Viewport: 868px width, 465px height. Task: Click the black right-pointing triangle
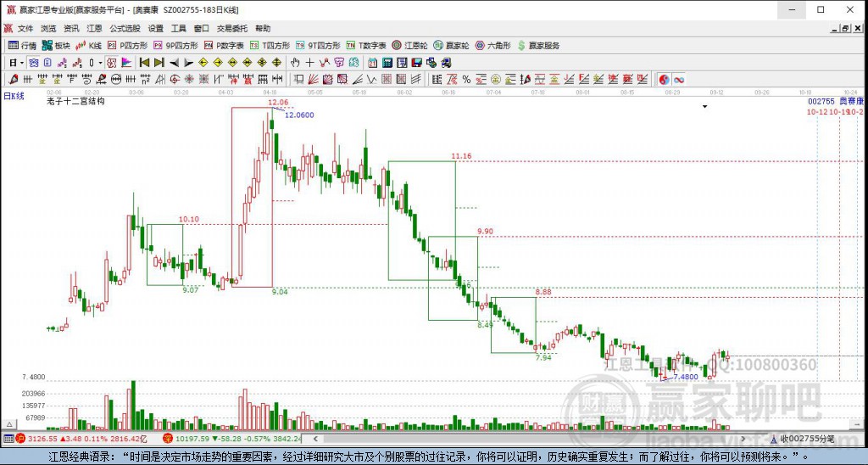[189, 62]
